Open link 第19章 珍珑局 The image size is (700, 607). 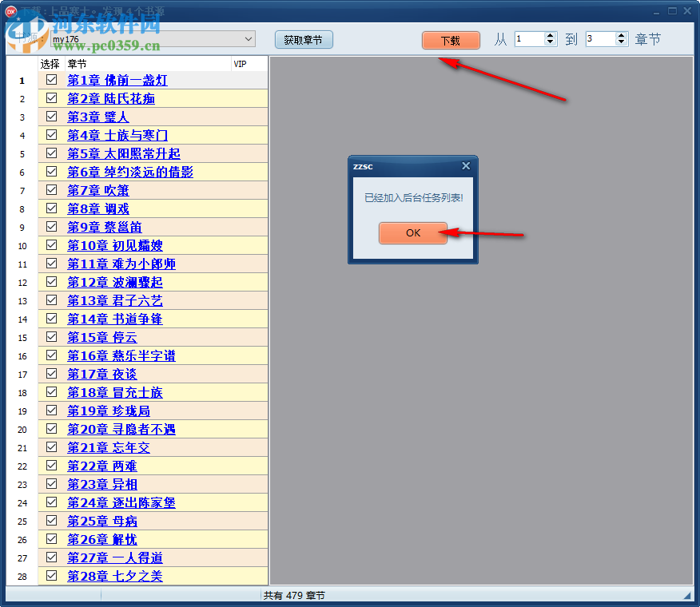tap(109, 411)
